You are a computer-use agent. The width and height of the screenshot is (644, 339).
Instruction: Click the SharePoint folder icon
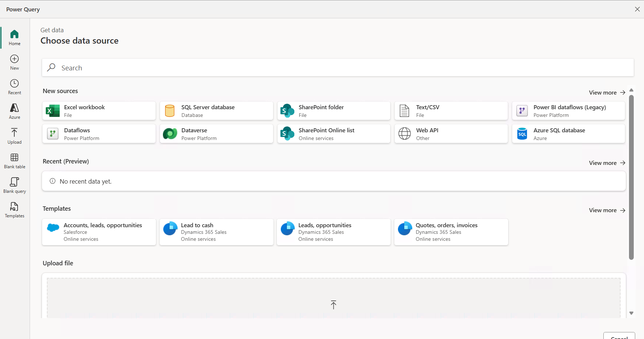(x=287, y=111)
